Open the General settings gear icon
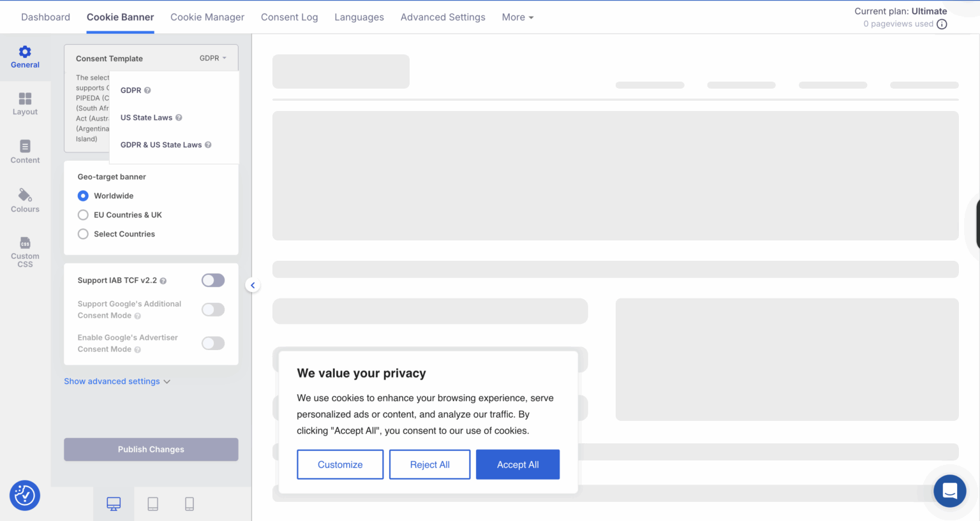Image resolution: width=980 pixels, height=521 pixels. [25, 52]
